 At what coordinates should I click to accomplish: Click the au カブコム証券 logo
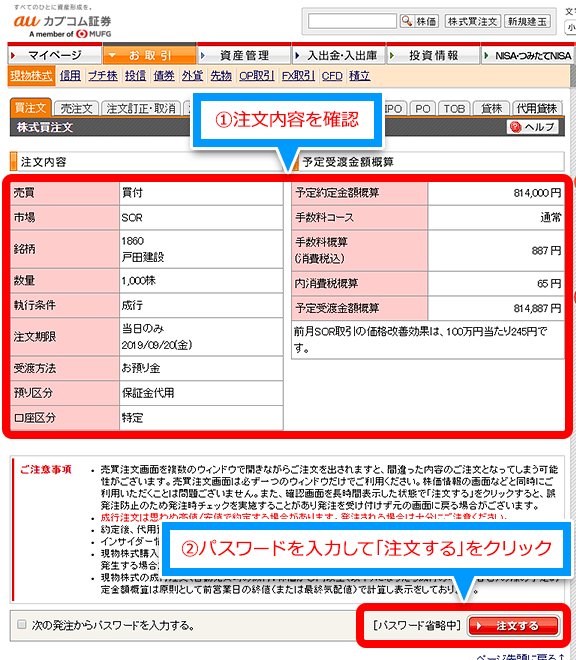[x=62, y=25]
